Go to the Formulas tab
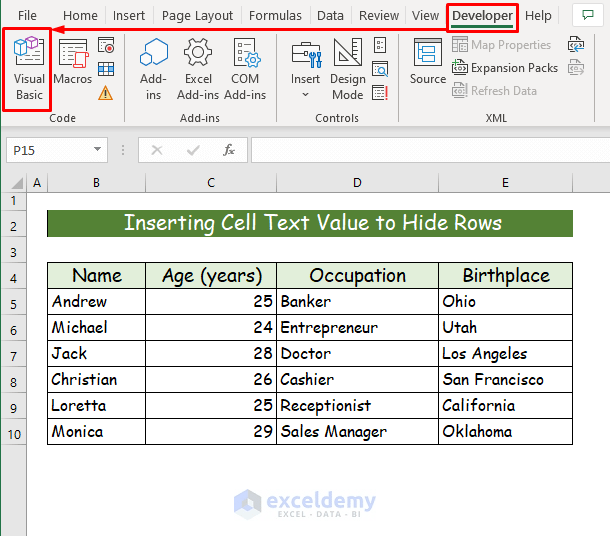This screenshot has width=610, height=536. 275,16
